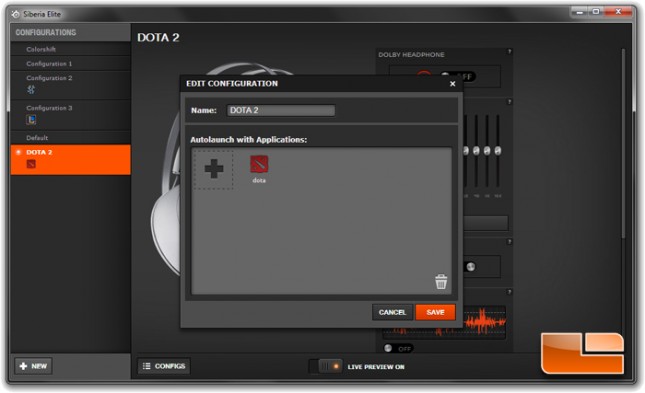Add an application with the plus tile

pyautogui.click(x=213, y=169)
